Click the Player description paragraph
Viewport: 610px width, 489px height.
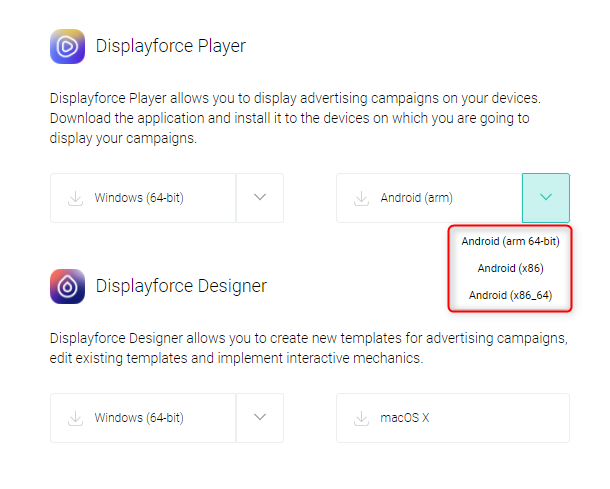coord(295,118)
